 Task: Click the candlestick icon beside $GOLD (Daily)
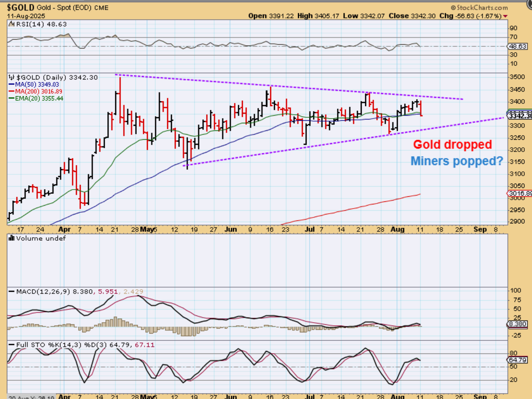[11, 77]
